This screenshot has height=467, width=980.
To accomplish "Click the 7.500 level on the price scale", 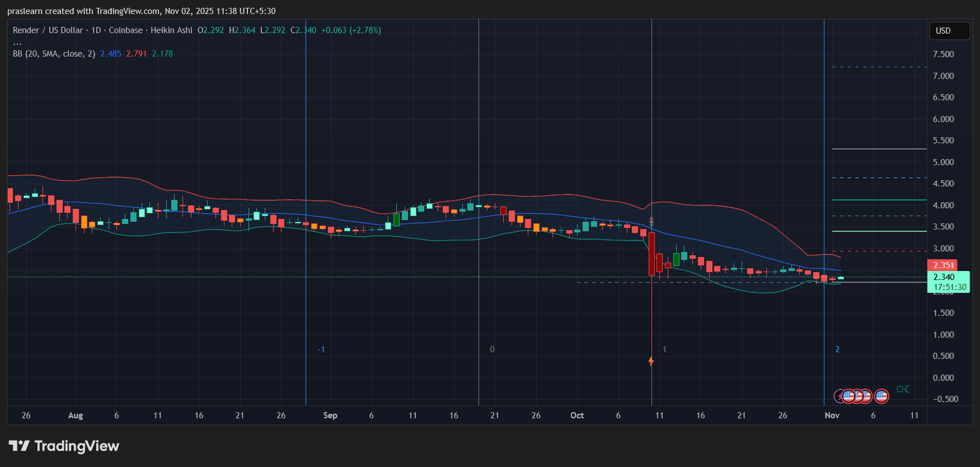I will click(x=943, y=54).
